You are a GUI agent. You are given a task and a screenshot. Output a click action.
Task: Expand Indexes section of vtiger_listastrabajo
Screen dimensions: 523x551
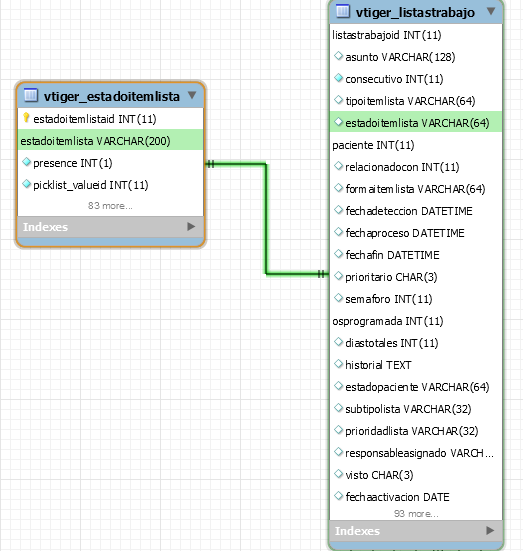490,530
